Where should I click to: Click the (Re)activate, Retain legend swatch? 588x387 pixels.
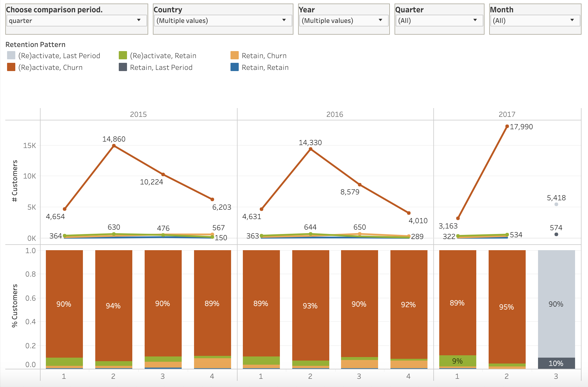click(x=123, y=55)
